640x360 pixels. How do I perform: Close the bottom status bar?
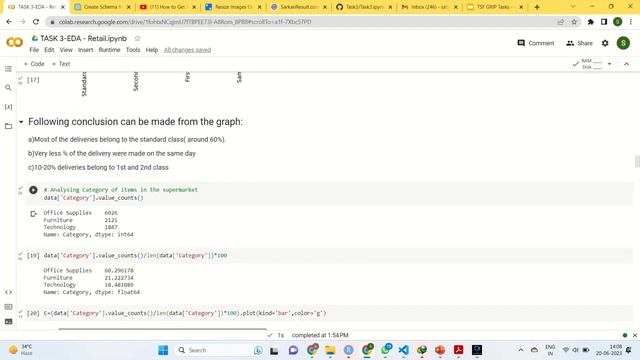(635, 335)
